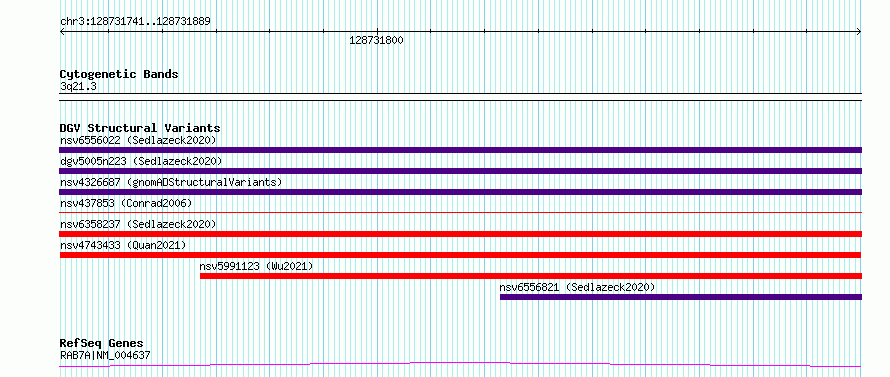Open nsv4326687 (gnomADStructuralVariants) label
Screen dimensions: 890x377
(x=171, y=182)
